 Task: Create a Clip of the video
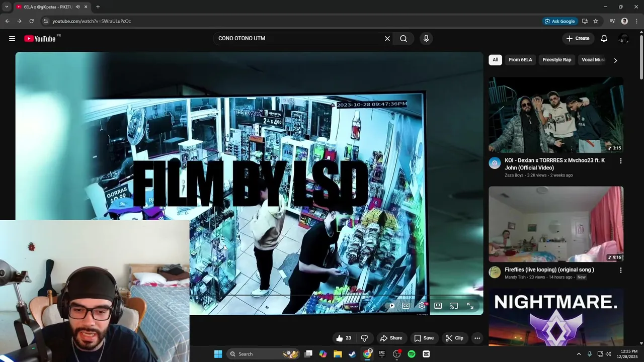(454, 338)
